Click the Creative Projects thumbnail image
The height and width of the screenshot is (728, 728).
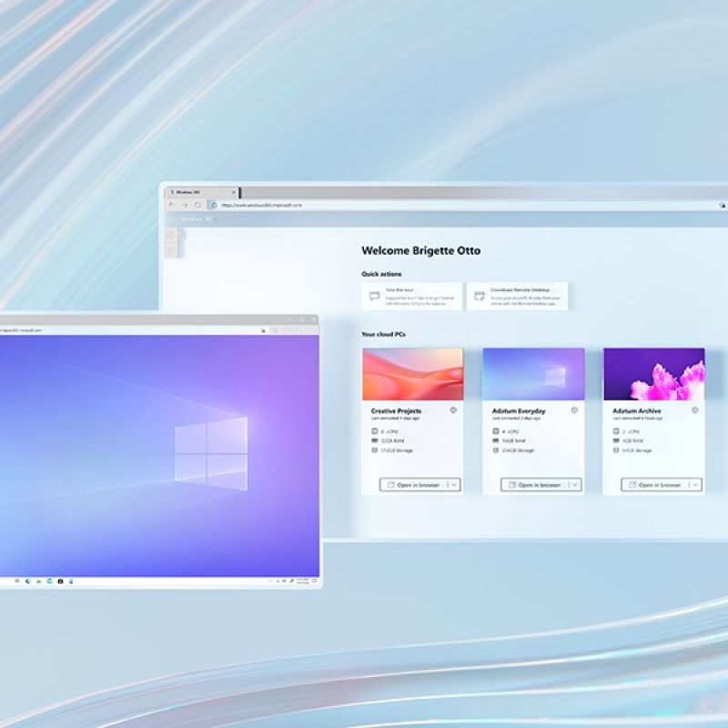412,374
